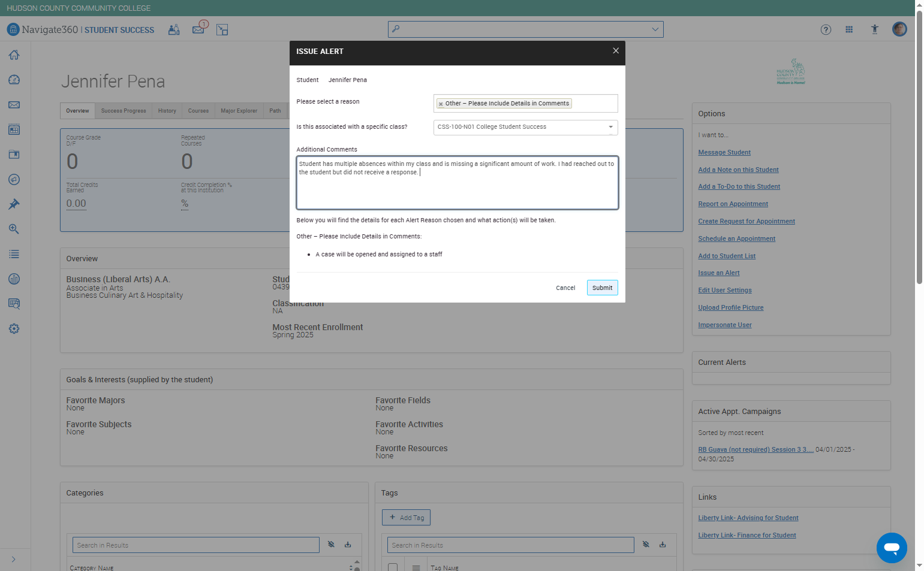Click the Categories Search in Results field
The image size is (924, 571).
pyautogui.click(x=195, y=545)
